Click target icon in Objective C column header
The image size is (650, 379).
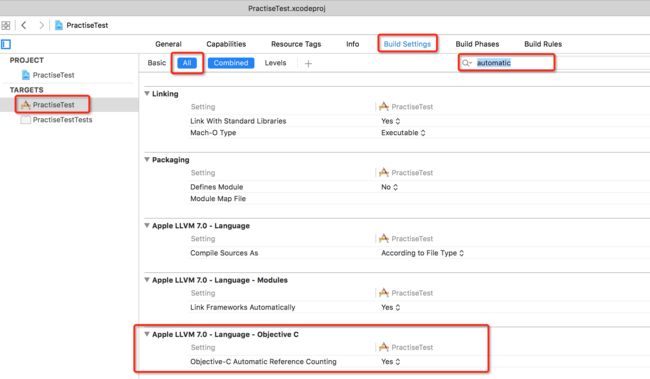click(x=384, y=347)
